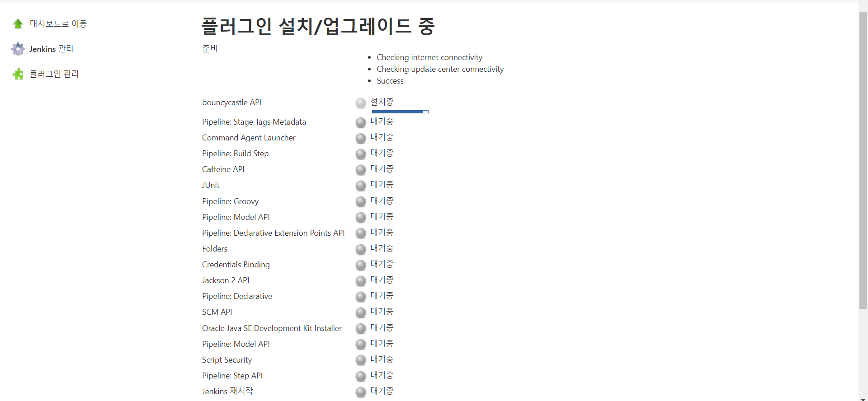Select the Caffeine API text

click(223, 169)
